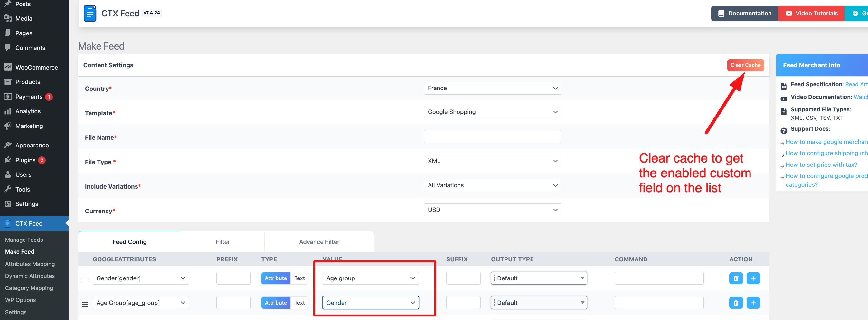Click the Media sidebar icon
Viewport: 868px width, 320px height.
click(8, 19)
